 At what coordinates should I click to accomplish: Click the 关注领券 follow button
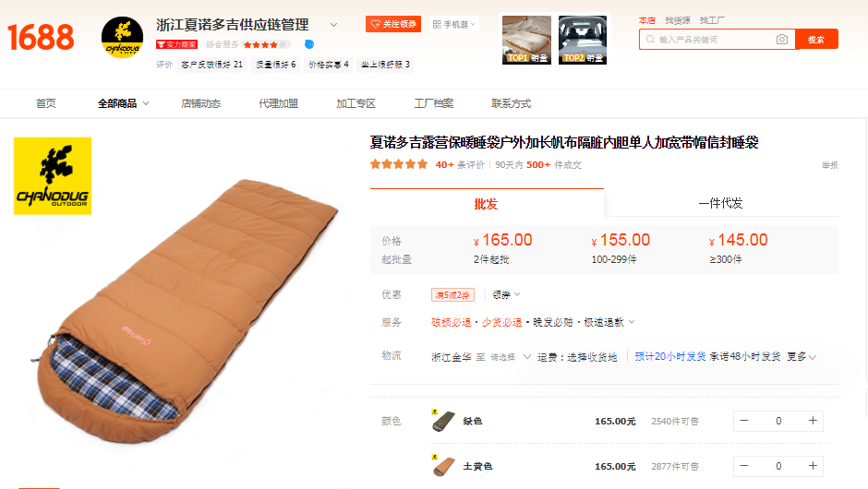pyautogui.click(x=393, y=24)
